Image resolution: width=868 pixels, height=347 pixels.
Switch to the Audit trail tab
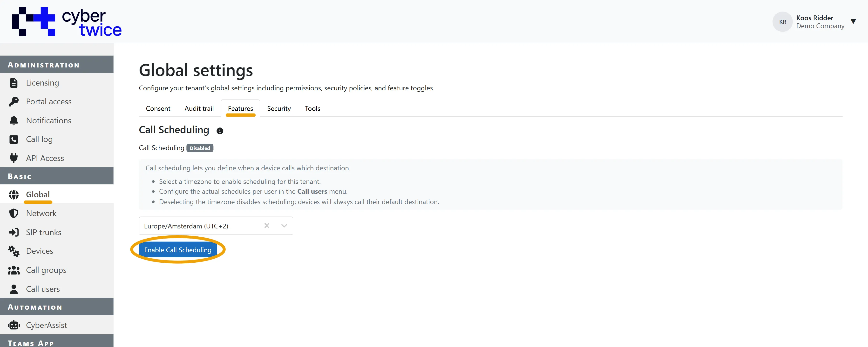(199, 108)
